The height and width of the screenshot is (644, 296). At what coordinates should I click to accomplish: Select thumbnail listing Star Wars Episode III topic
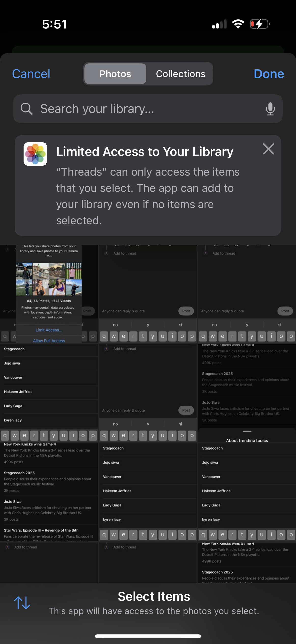point(49,492)
